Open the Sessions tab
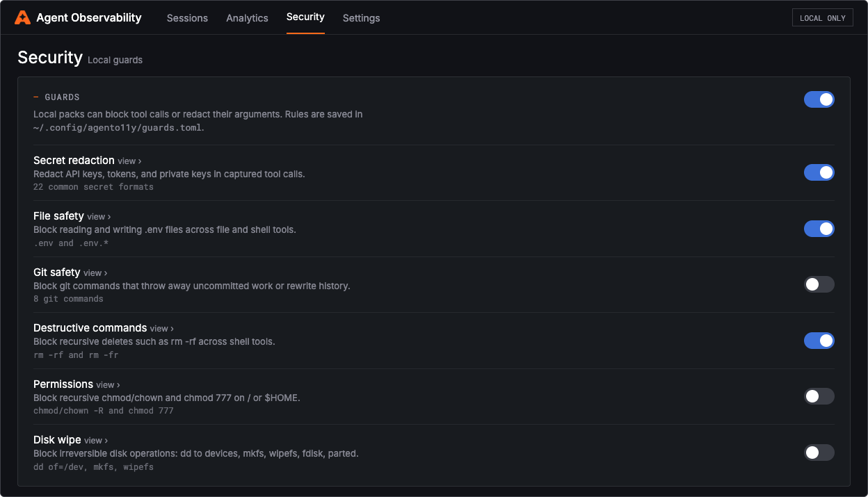This screenshot has width=868, height=497. pos(187,18)
